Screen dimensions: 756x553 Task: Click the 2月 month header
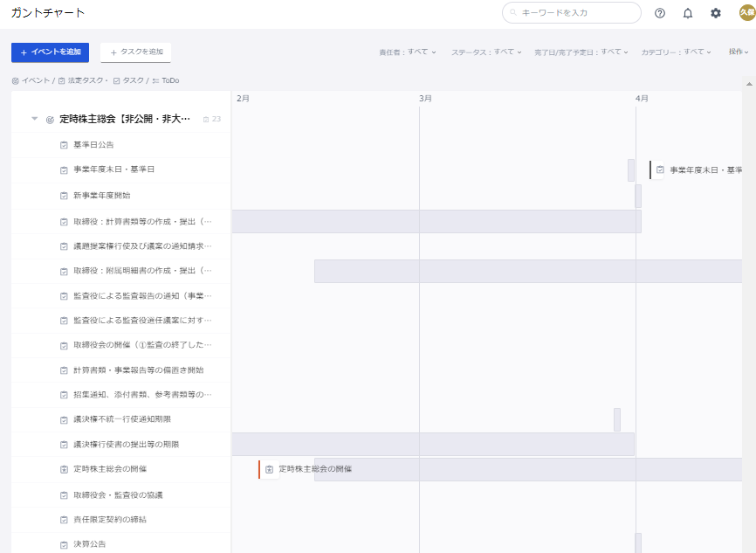[x=243, y=99]
